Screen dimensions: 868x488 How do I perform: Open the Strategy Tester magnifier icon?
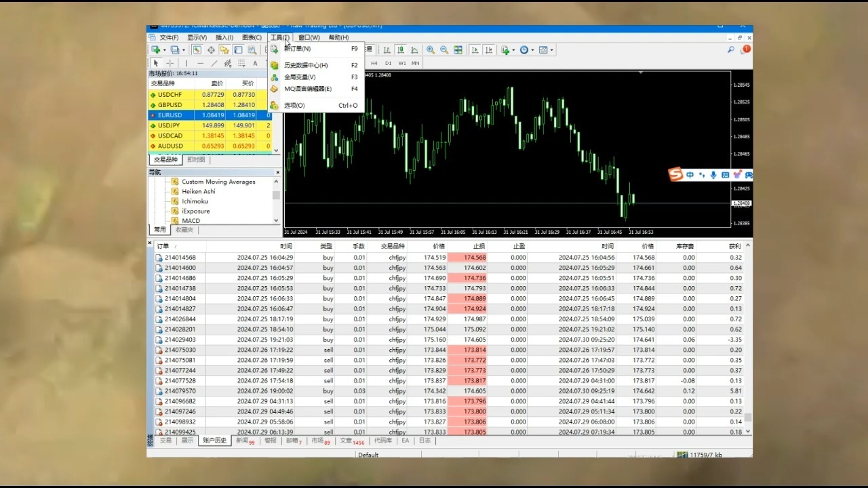[x=252, y=49]
